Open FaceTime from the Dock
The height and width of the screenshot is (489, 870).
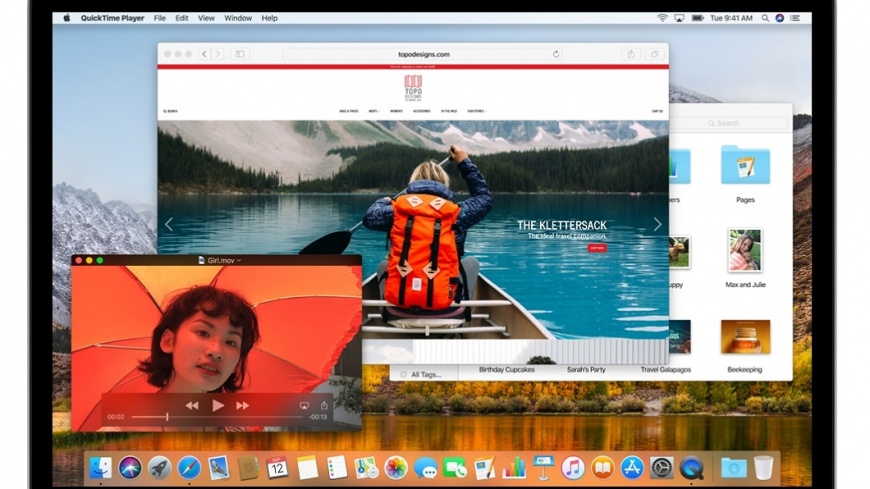point(455,468)
